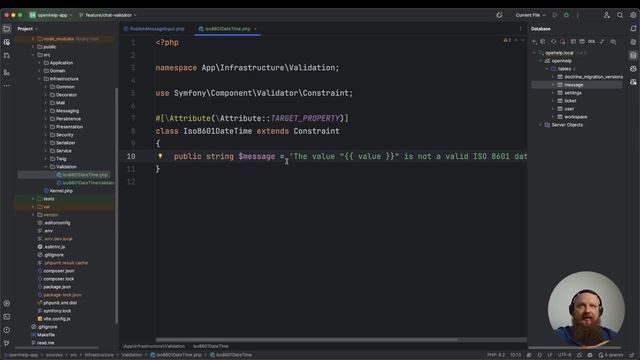Expand Server Objects node

[x=540, y=125]
